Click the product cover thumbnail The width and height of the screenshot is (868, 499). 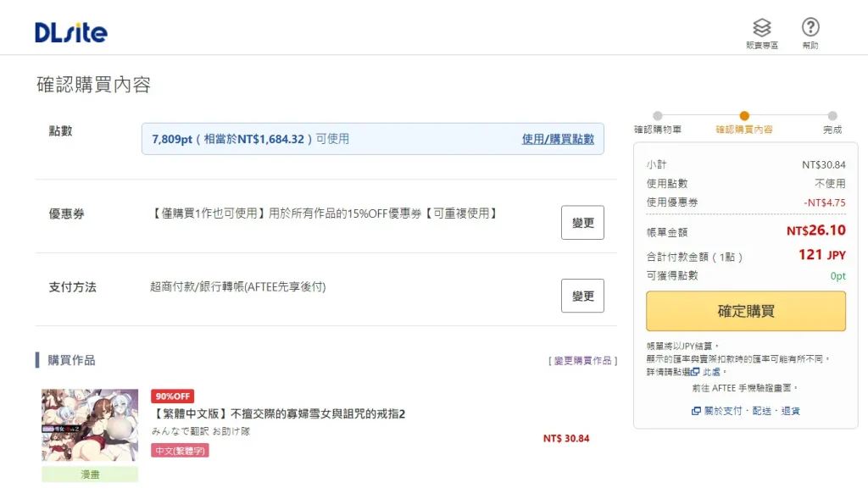(x=90, y=425)
